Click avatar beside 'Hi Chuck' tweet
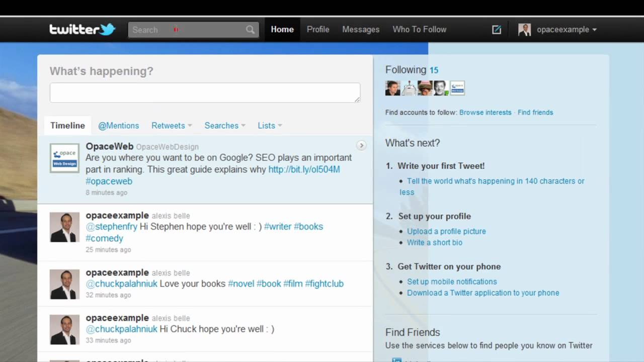Viewport: 644px width, 362px height. (x=64, y=329)
